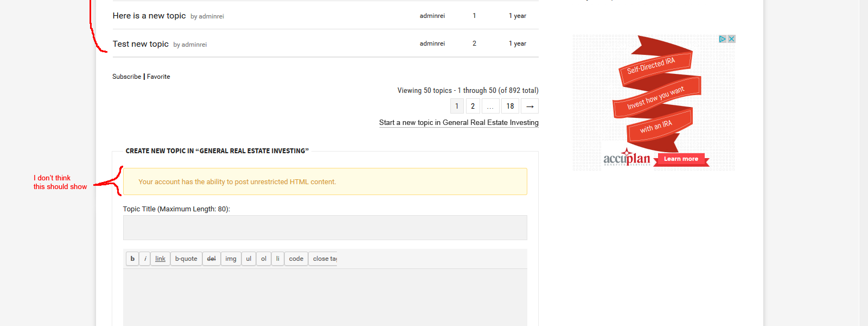Open AdChoices info icon on the ad
The height and width of the screenshot is (326, 868).
723,39
